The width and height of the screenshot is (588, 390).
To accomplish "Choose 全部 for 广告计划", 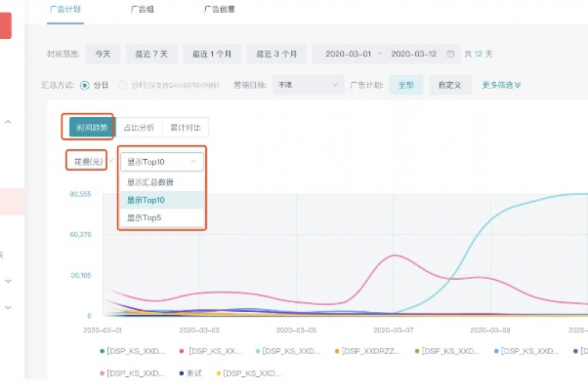I will tap(406, 85).
